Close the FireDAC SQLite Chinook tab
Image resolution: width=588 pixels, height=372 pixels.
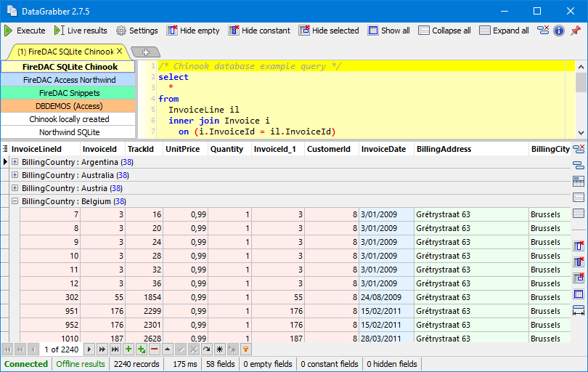click(x=120, y=51)
